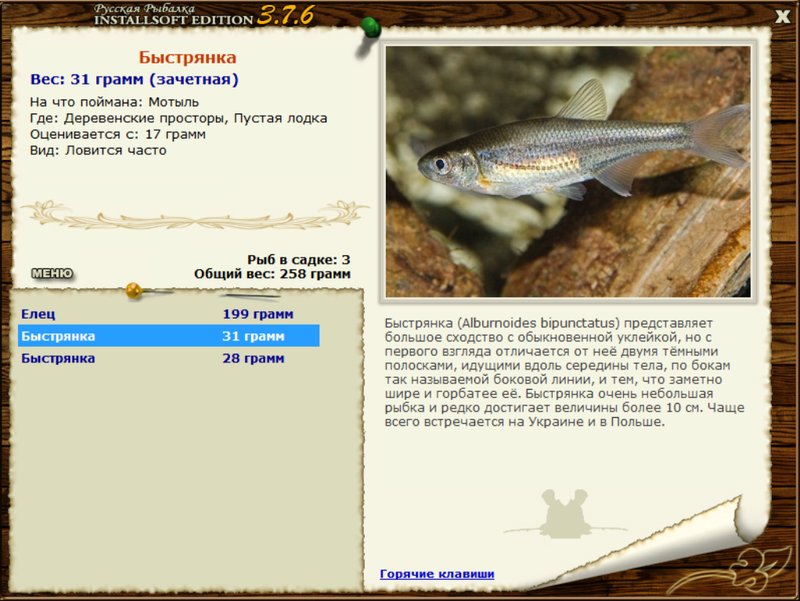Screen dimensions: 800x601
Task: Click the frog silhouette watermark icon
Action: pyautogui.click(x=565, y=514)
